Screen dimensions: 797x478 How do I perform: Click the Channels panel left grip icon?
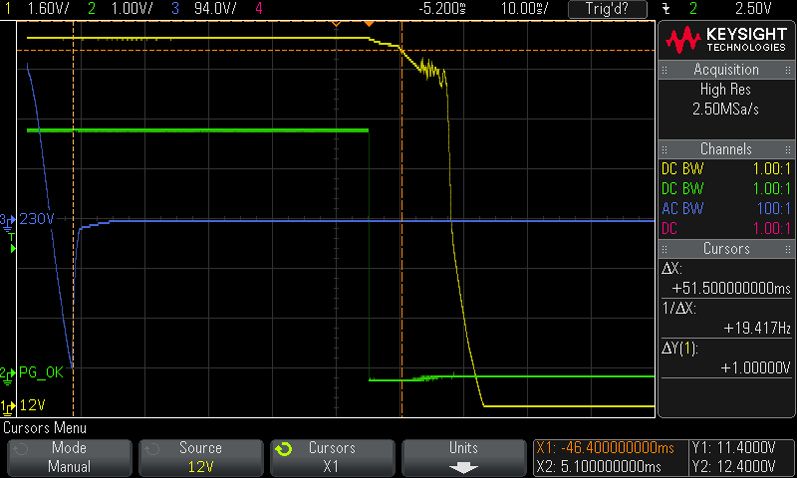click(x=664, y=150)
